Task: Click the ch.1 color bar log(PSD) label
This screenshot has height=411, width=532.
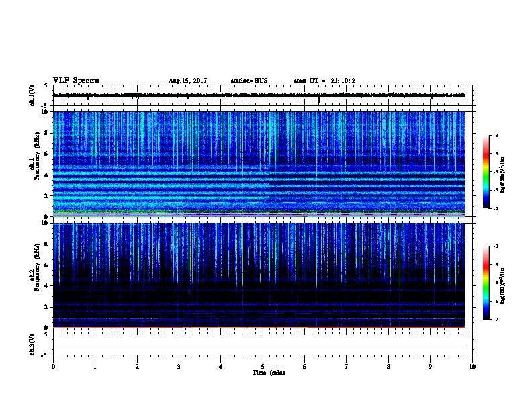Action: pyautogui.click(x=502, y=175)
